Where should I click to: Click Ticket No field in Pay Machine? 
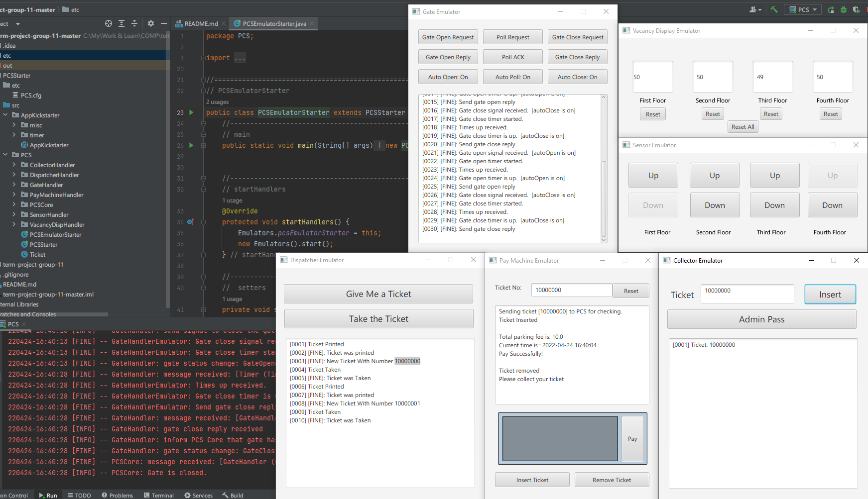[572, 290]
